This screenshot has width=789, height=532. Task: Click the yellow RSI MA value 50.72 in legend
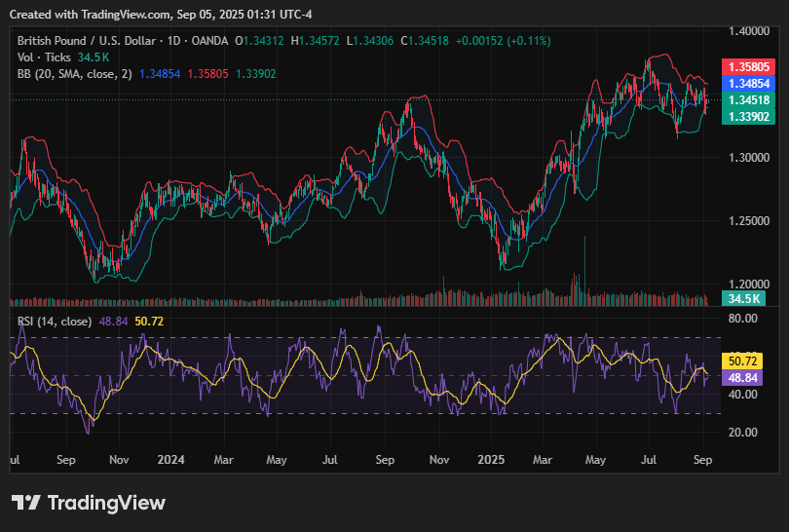149,322
